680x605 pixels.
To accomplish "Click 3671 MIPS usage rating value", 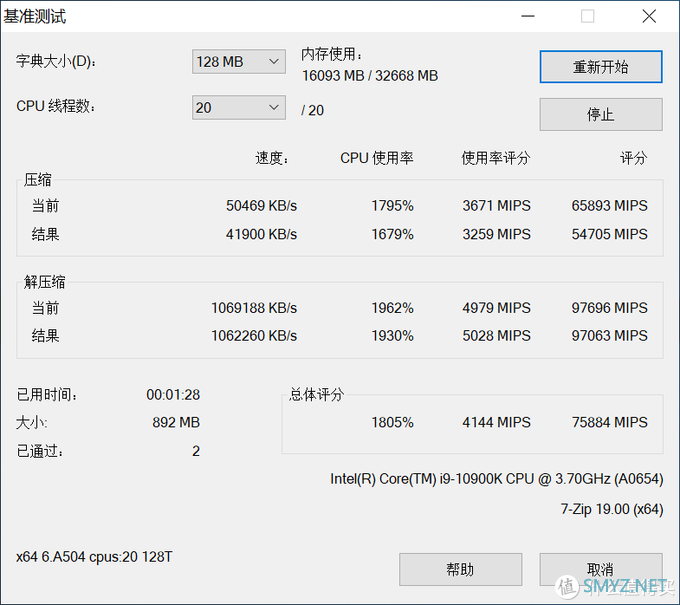I will [x=497, y=206].
